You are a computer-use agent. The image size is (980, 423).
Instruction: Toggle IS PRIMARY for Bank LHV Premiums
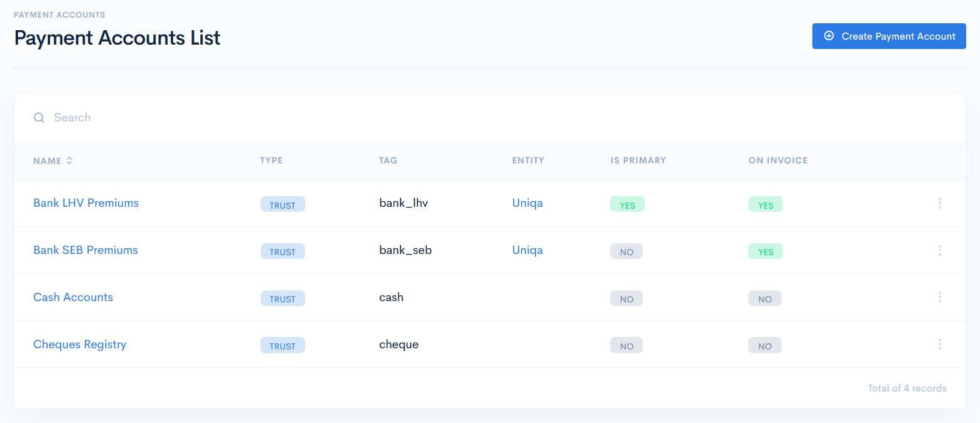point(627,204)
